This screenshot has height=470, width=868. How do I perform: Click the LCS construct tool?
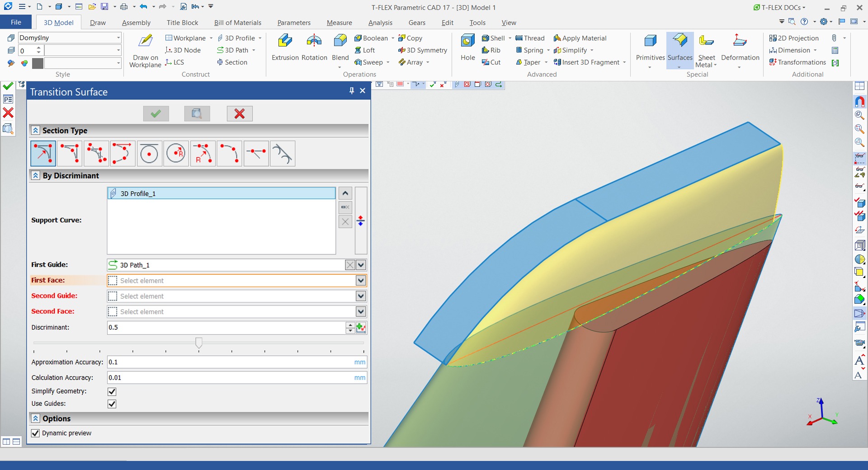click(x=175, y=62)
